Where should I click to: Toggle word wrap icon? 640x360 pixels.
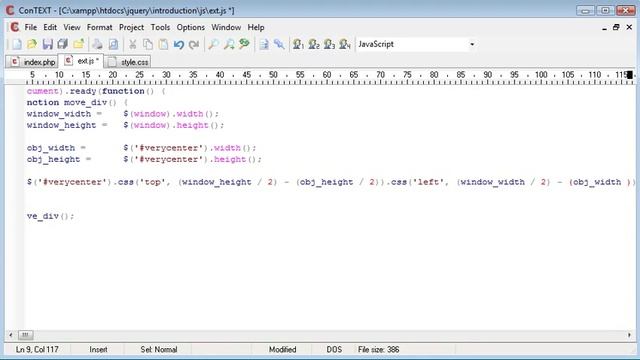264,44
